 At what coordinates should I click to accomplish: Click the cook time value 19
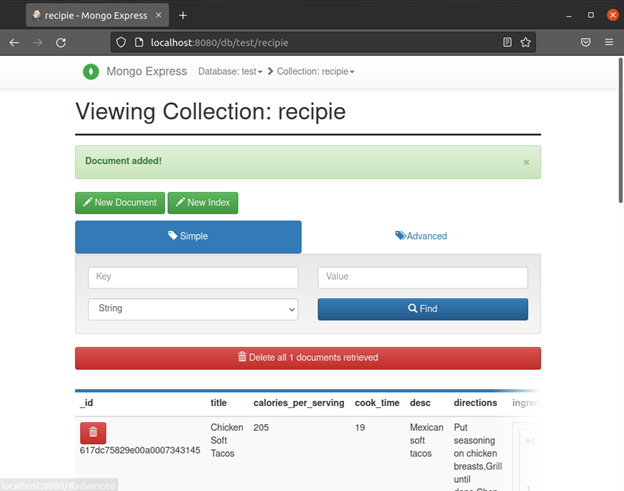click(360, 428)
